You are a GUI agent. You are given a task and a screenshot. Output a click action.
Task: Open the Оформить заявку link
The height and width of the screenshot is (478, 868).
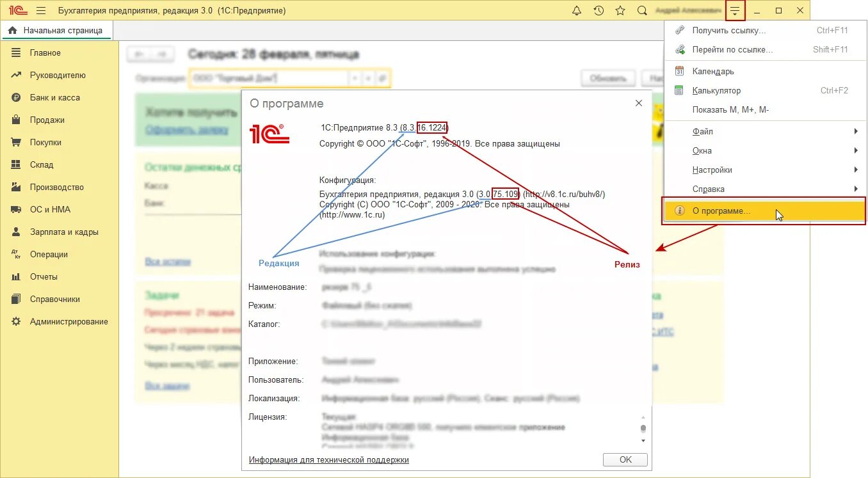(186, 130)
